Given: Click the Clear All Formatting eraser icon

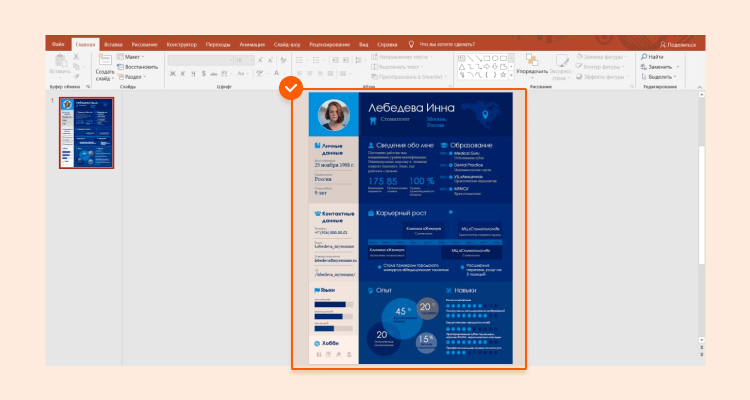Looking at the screenshot, I should tap(283, 60).
